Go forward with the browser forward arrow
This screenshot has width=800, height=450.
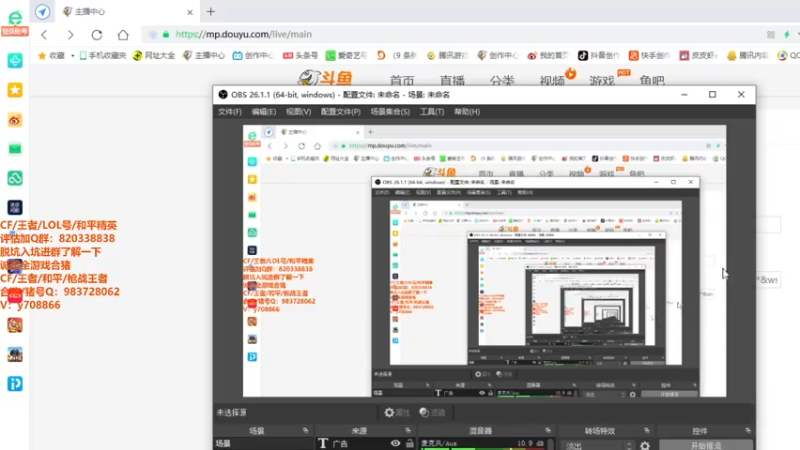pyautogui.click(x=70, y=35)
